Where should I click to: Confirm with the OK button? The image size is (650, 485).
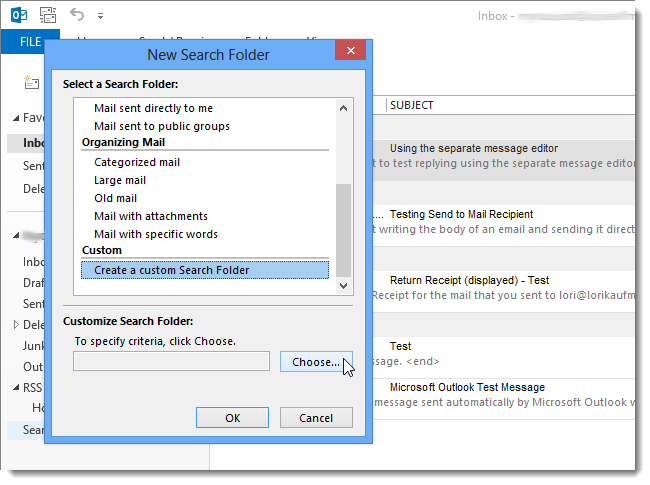tap(233, 418)
